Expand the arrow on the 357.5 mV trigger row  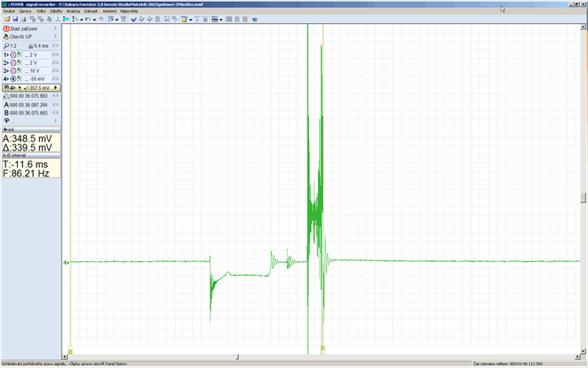55,87
